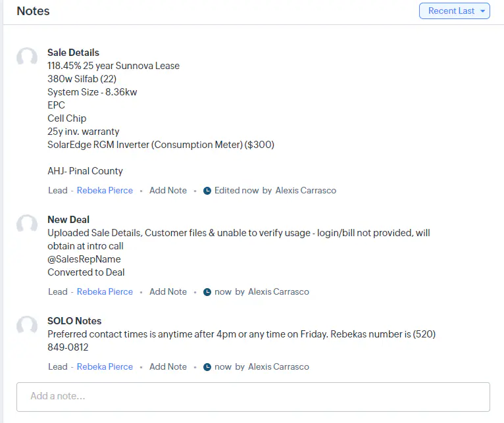
Task: Click 'Edited now by Alexis Carrasco' text
Action: (x=275, y=190)
